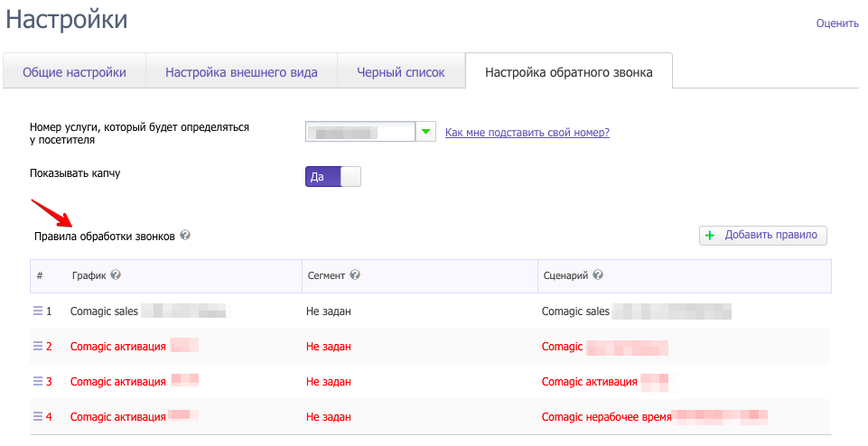
Task: Go to Черный список tab
Action: [x=401, y=72]
